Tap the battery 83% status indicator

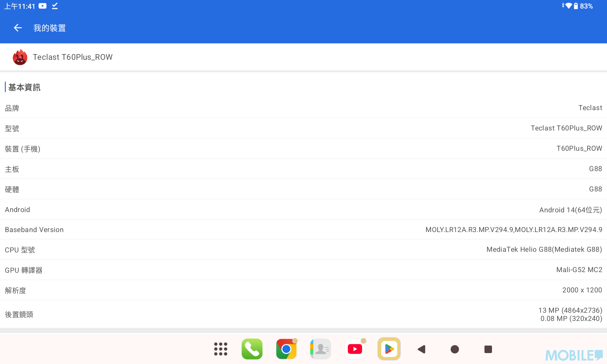coord(583,6)
